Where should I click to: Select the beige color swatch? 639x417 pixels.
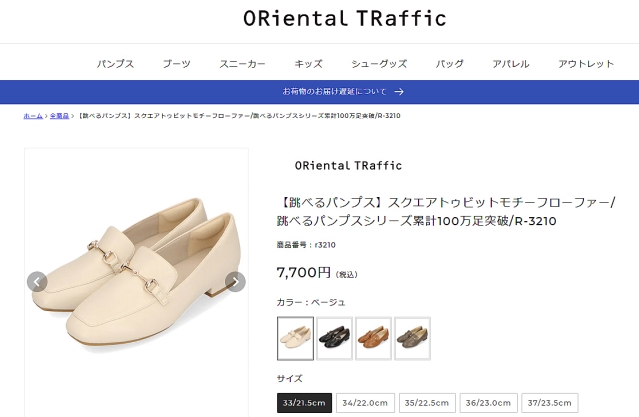click(x=295, y=338)
